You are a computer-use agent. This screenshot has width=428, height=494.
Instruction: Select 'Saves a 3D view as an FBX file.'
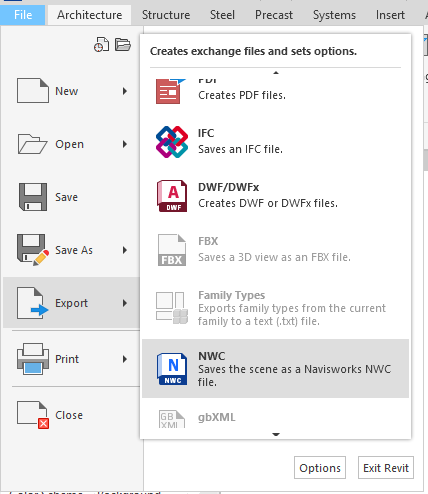274,257
